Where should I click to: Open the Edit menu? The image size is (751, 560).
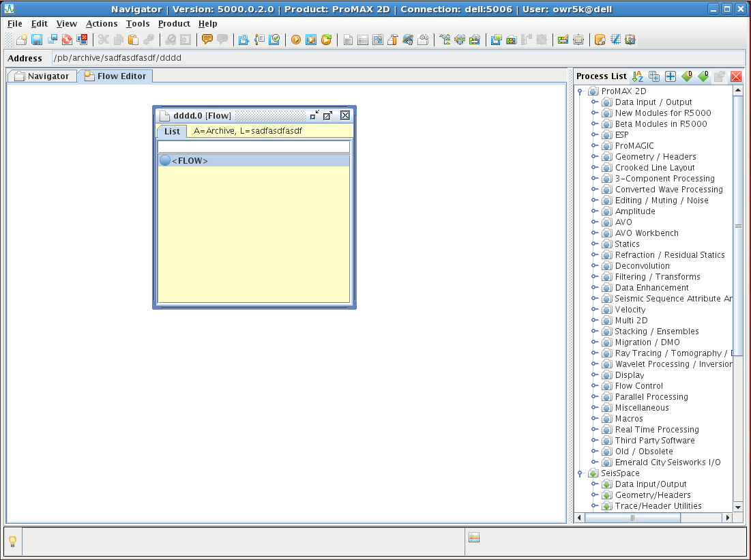(40, 23)
